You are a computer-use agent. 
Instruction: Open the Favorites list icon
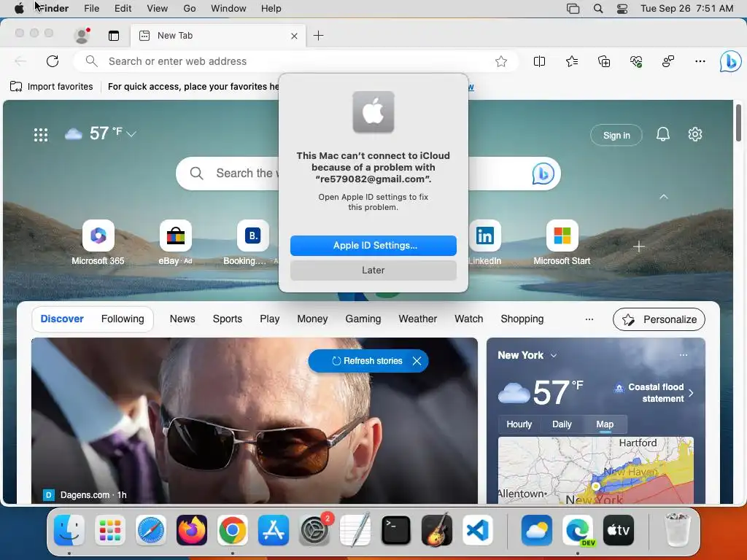coord(572,61)
